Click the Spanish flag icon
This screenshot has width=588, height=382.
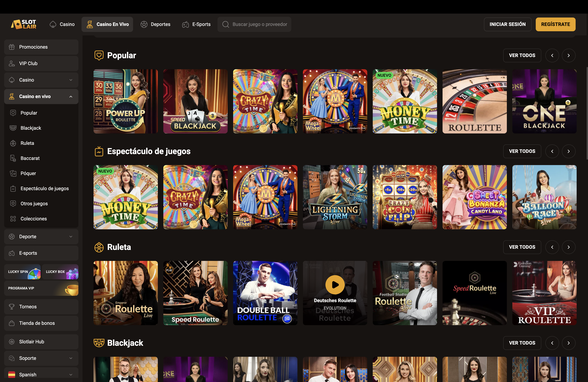(x=12, y=375)
